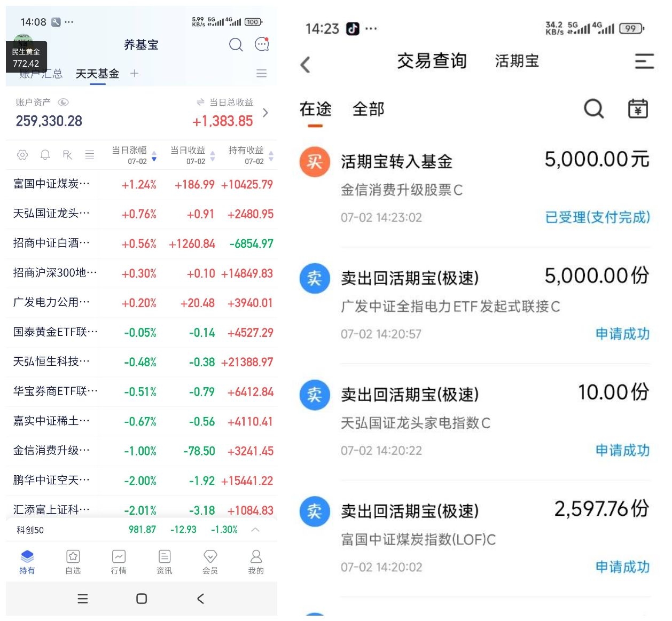Screen dimensions: 672x621
Task: Tap 已受理(支付完成) status link
Action: click(x=597, y=217)
